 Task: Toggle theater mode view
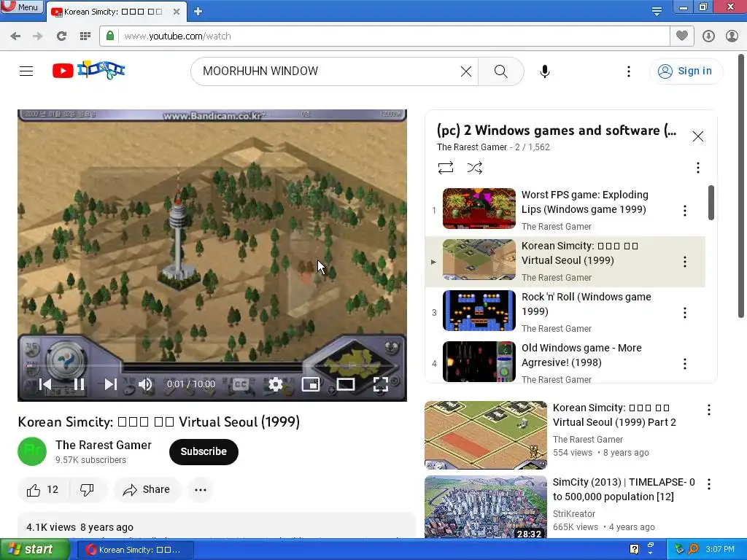pos(345,384)
